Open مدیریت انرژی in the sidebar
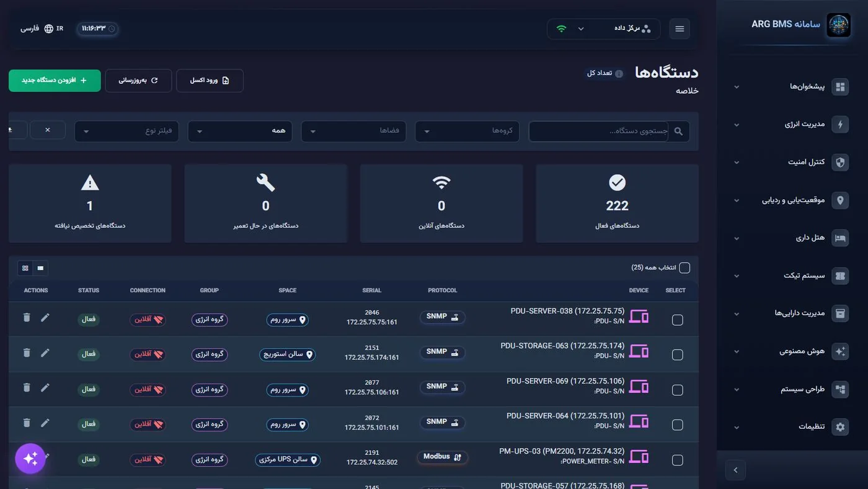Viewport: 868px width, 489px height. [x=791, y=125]
